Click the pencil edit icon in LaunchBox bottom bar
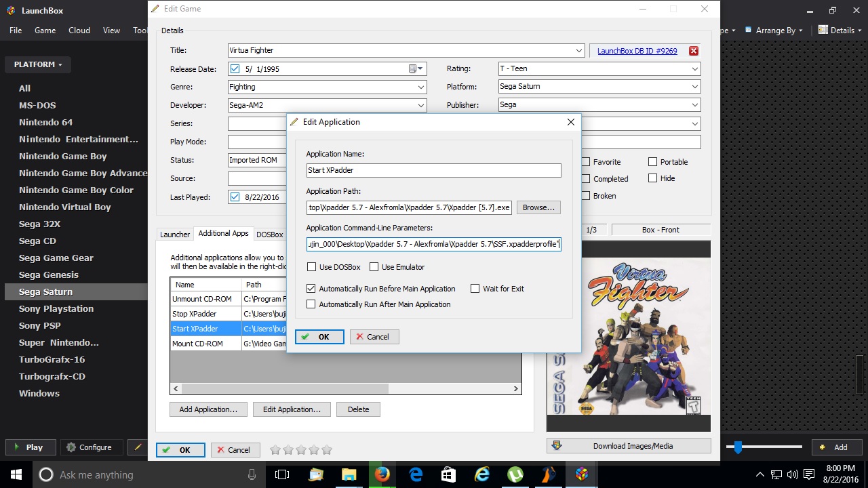 pos(138,447)
